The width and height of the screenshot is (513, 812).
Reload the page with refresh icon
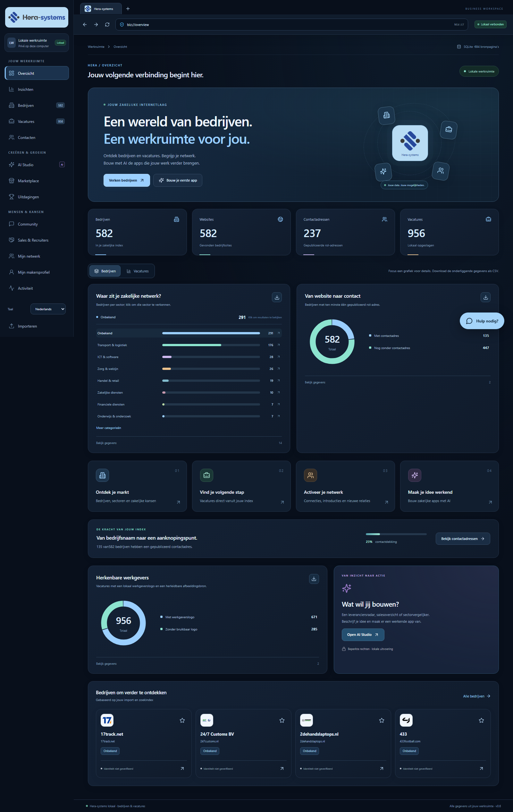coord(107,25)
